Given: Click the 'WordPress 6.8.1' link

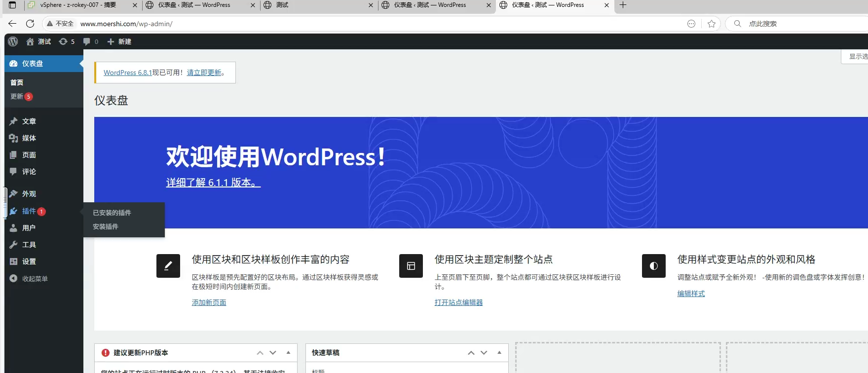Looking at the screenshot, I should pyautogui.click(x=128, y=73).
